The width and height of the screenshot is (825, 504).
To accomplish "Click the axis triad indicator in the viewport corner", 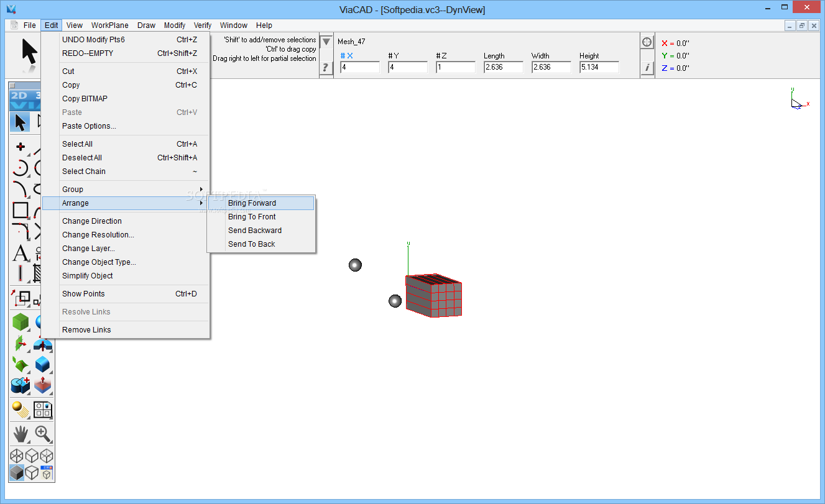I will point(799,99).
